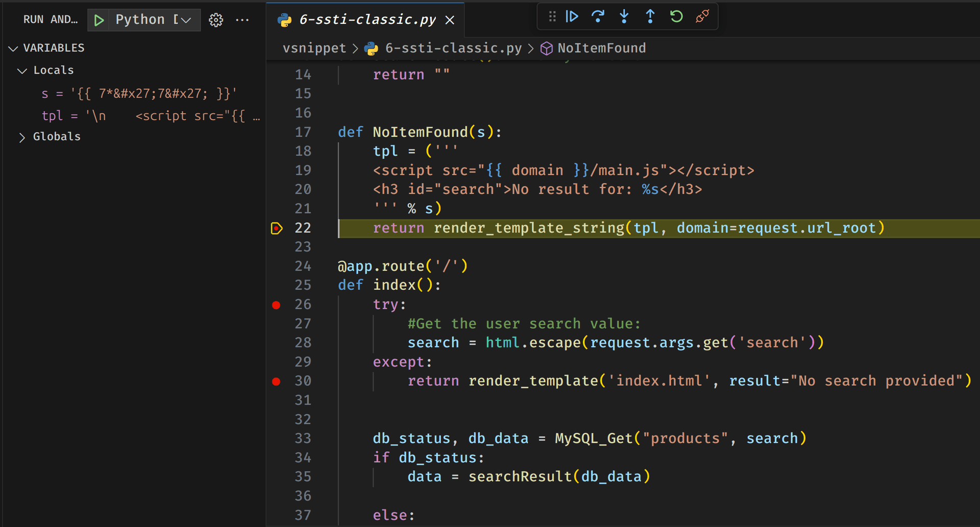The width and height of the screenshot is (980, 527).
Task: Open more actions via the ellipsis icon
Action: [242, 19]
